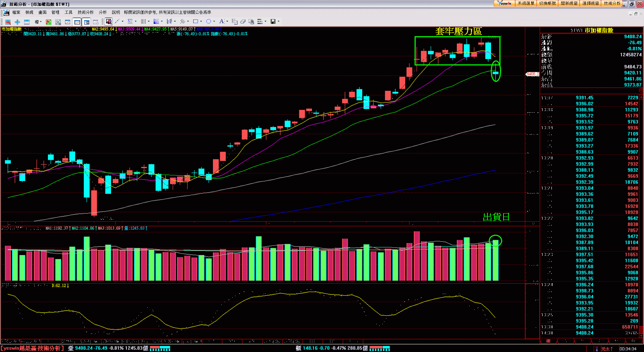The width and height of the screenshot is (644, 352).
Task: Expand the rectangle tool dropdown arrow
Action: [201, 22]
